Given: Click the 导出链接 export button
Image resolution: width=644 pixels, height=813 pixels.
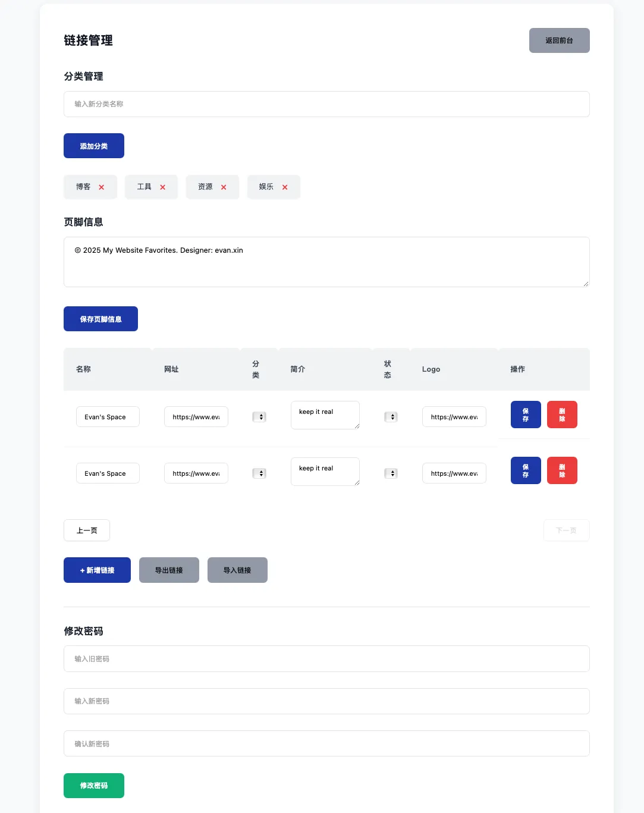Looking at the screenshot, I should [169, 570].
